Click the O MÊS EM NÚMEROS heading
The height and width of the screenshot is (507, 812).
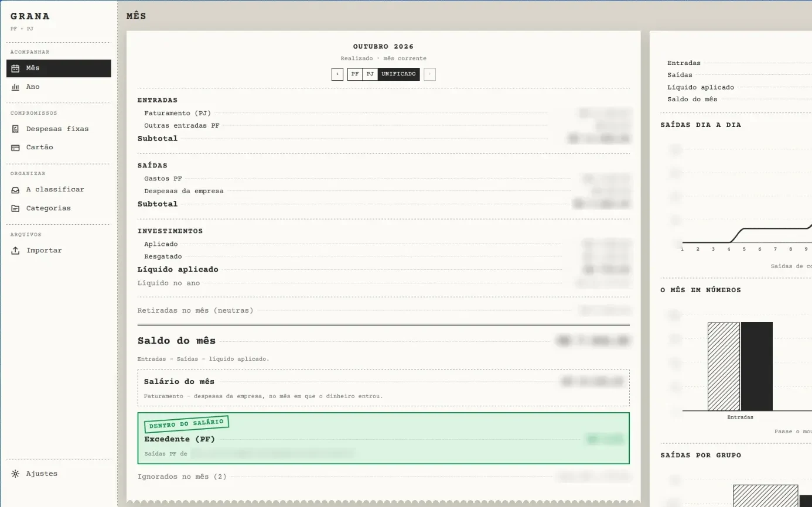pyautogui.click(x=701, y=290)
